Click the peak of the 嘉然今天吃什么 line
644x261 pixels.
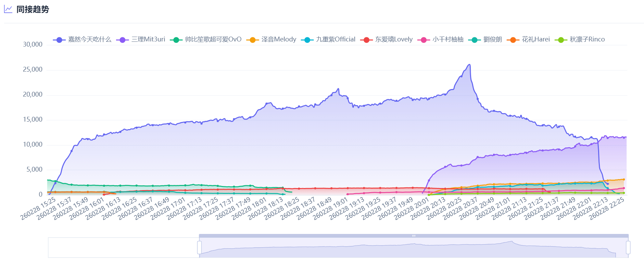tap(469, 64)
